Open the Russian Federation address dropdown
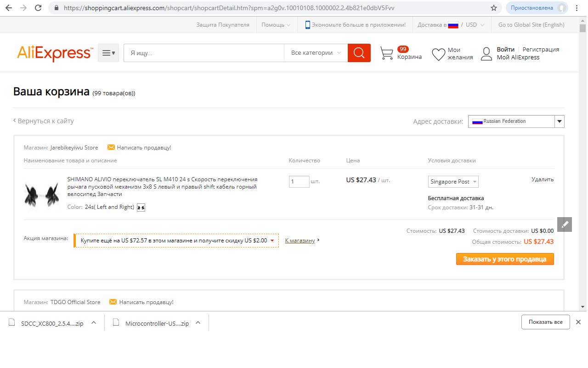This screenshot has height=368, width=588. click(x=516, y=121)
